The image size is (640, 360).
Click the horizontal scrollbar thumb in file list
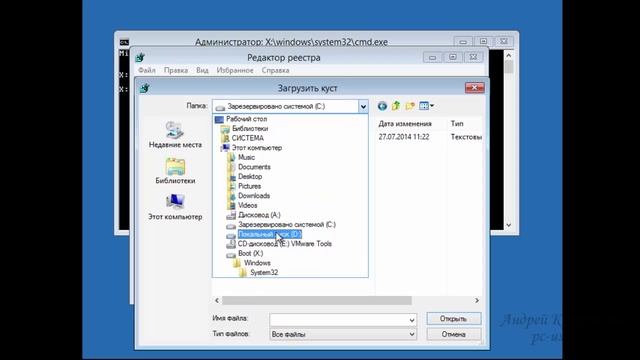pyautogui.click(x=317, y=300)
